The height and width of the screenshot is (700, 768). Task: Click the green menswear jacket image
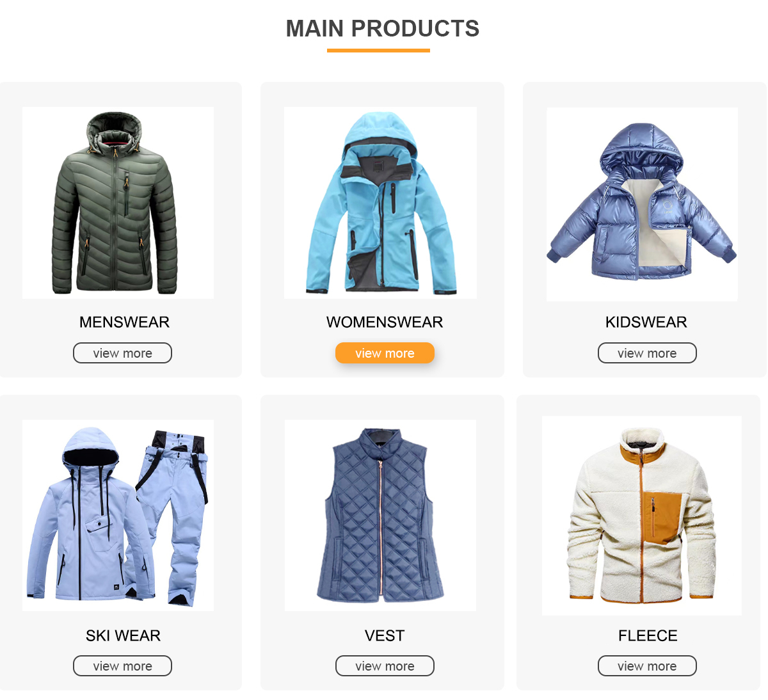click(118, 203)
